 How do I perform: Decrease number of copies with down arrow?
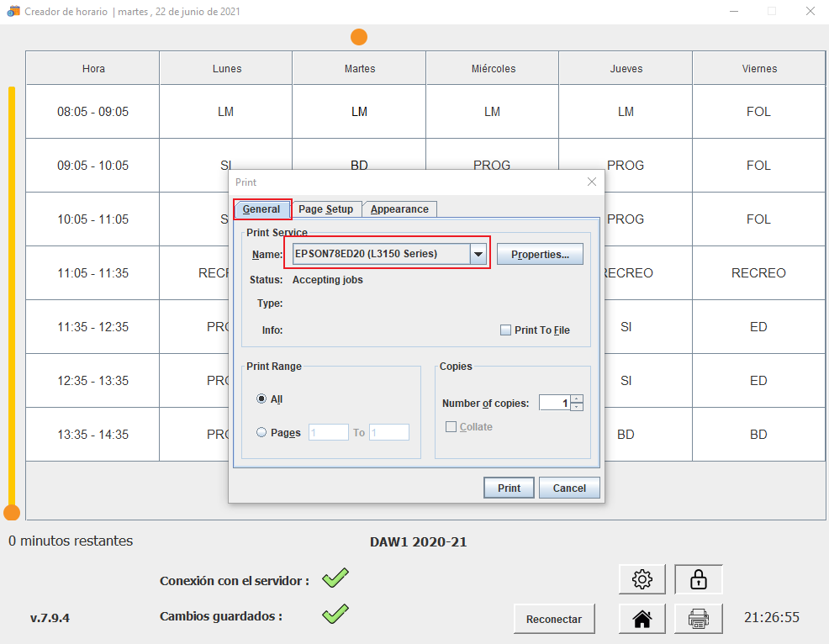point(577,407)
